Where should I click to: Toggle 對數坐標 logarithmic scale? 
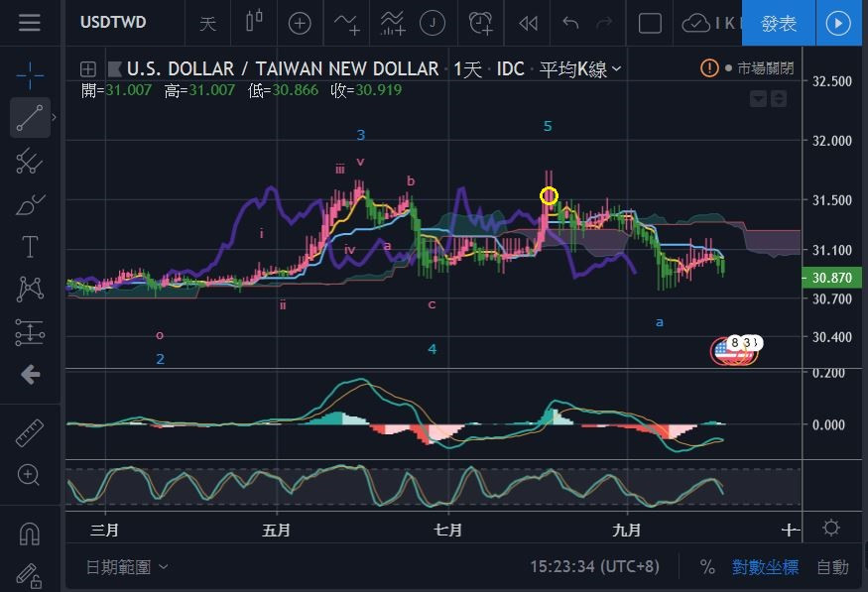765,567
